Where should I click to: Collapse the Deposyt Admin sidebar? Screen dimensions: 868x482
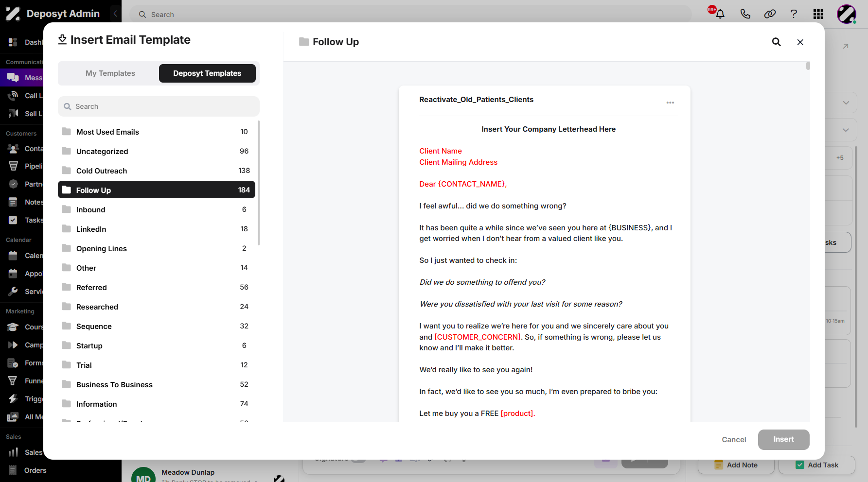pos(115,14)
